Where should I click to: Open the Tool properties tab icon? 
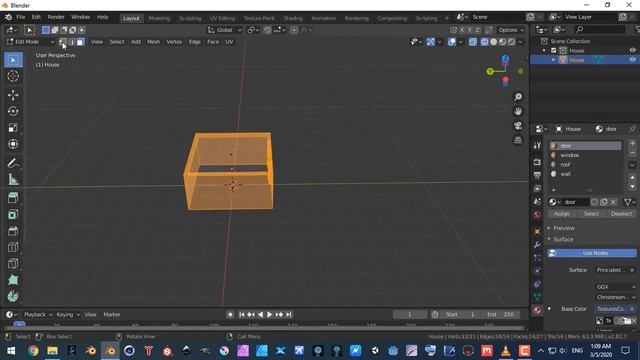[537, 146]
